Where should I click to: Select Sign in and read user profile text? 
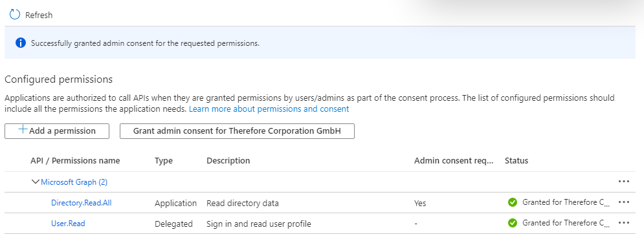259,224
